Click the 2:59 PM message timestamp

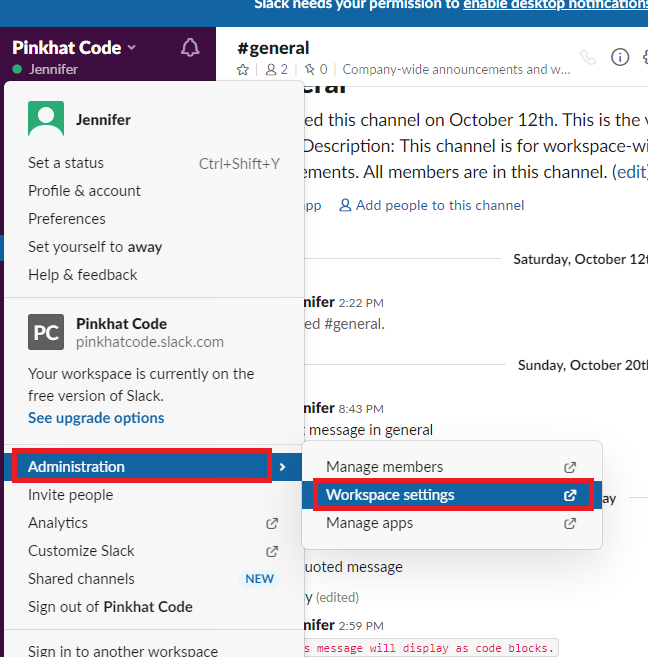[x=361, y=626]
